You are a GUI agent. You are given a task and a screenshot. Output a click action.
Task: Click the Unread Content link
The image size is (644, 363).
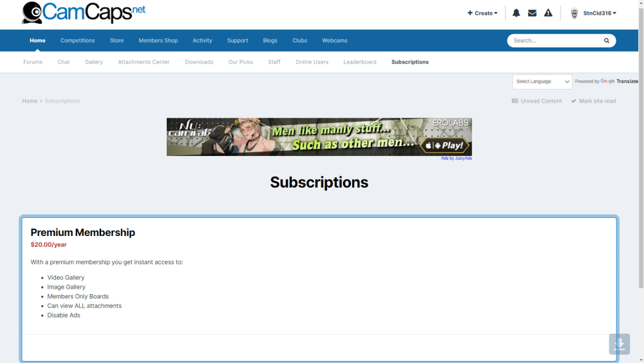[537, 101]
